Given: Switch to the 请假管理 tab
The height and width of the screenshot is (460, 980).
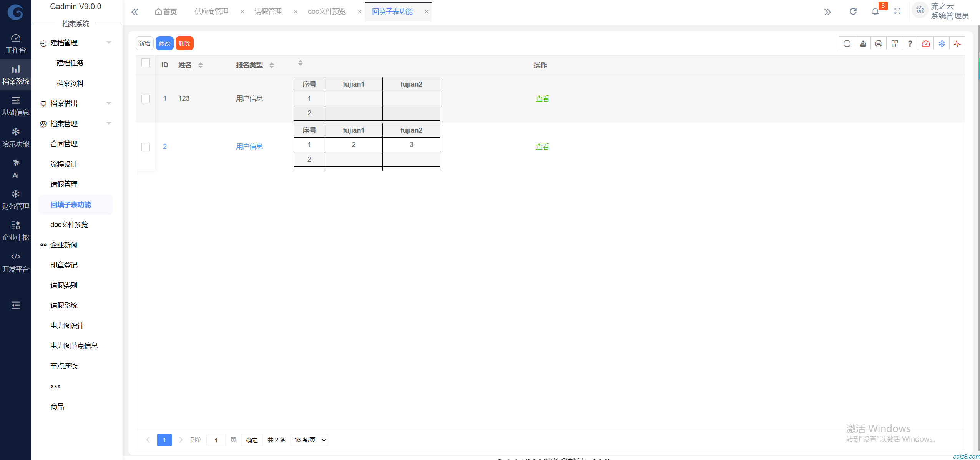Looking at the screenshot, I should pos(268,12).
